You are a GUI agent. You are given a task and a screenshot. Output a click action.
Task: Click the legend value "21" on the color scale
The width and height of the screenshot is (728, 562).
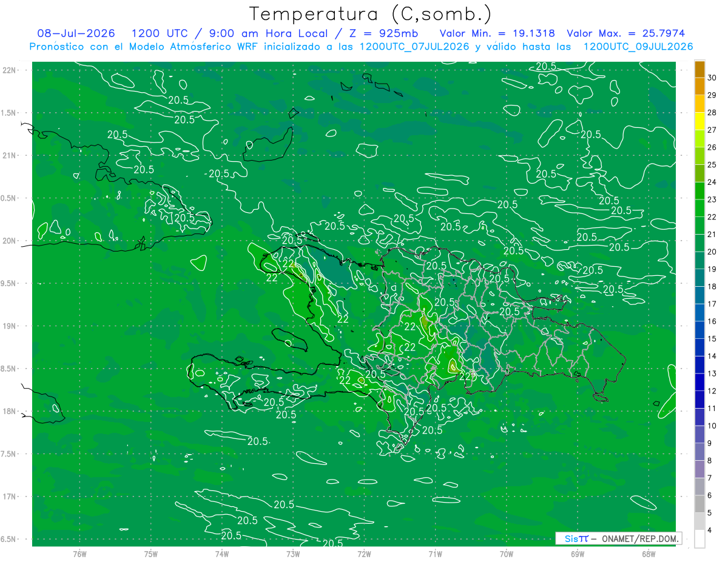click(x=712, y=234)
